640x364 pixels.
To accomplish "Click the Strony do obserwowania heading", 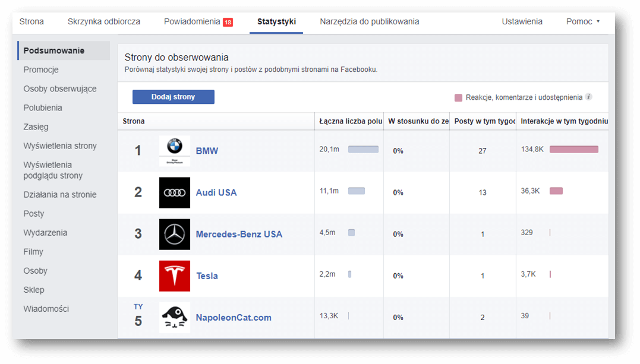I will tap(176, 58).
